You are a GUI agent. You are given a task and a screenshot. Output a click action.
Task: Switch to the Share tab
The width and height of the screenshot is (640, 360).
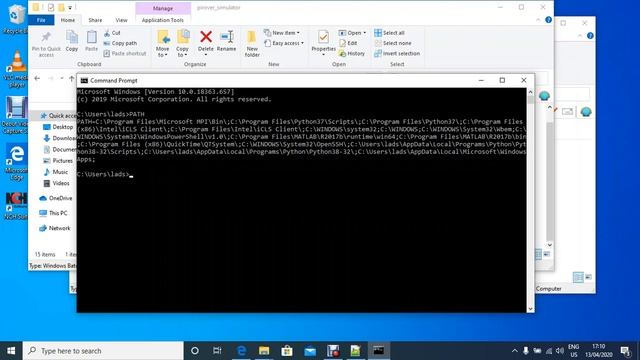tap(95, 20)
